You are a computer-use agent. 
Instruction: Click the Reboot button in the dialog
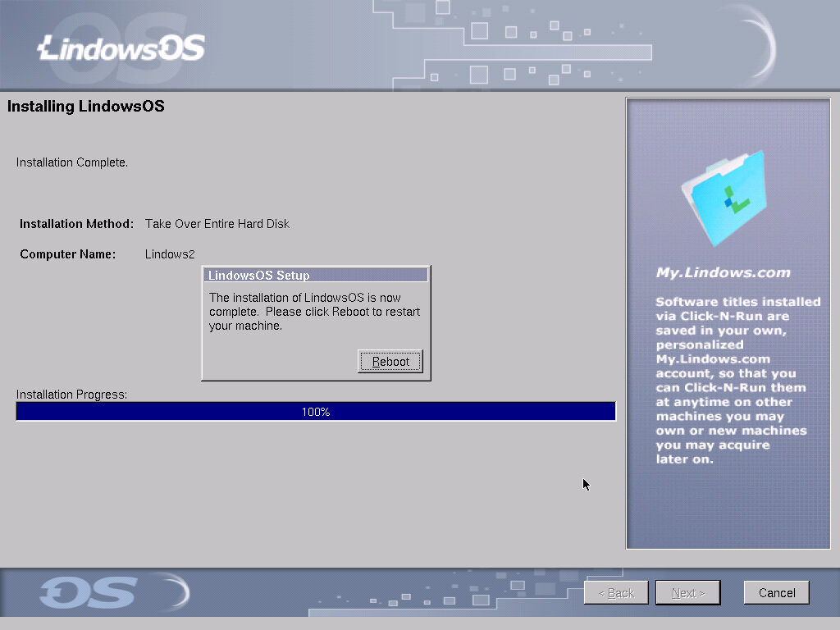point(390,362)
